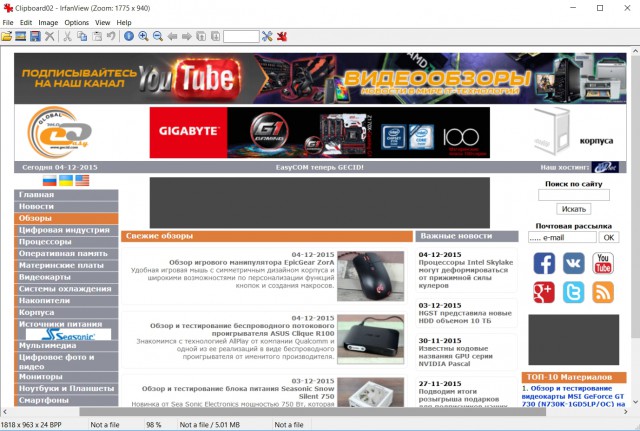The width and height of the screenshot is (640, 431).
Task: Go to next image arrow
Action: [187, 36]
